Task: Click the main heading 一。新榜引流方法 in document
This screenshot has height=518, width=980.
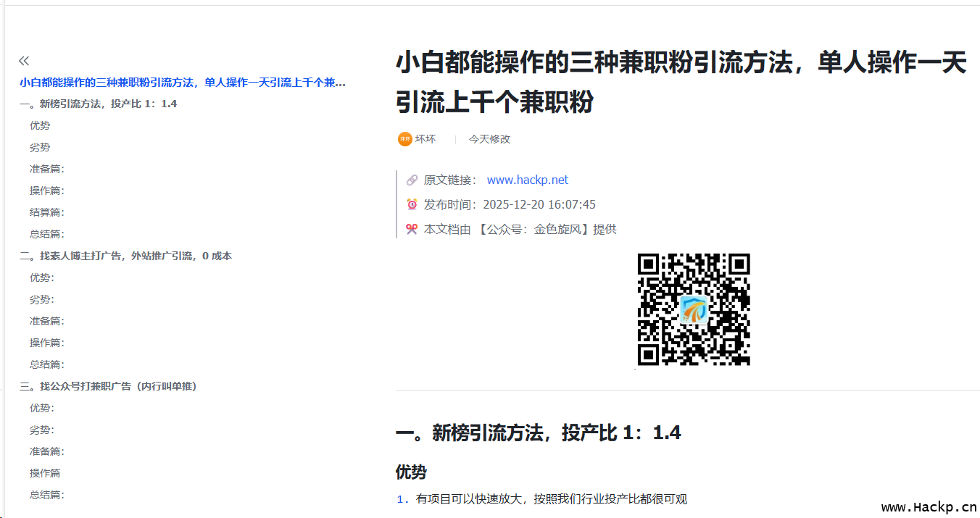Action: [x=538, y=433]
